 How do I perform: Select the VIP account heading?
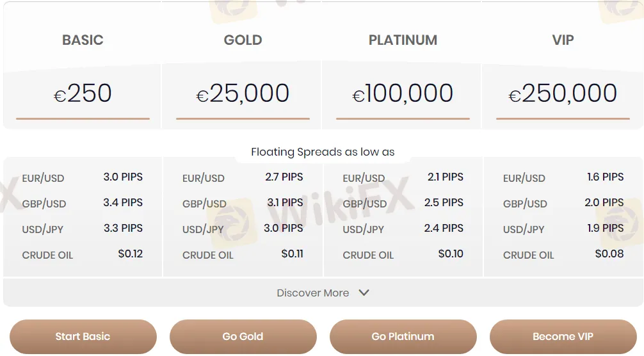point(563,40)
